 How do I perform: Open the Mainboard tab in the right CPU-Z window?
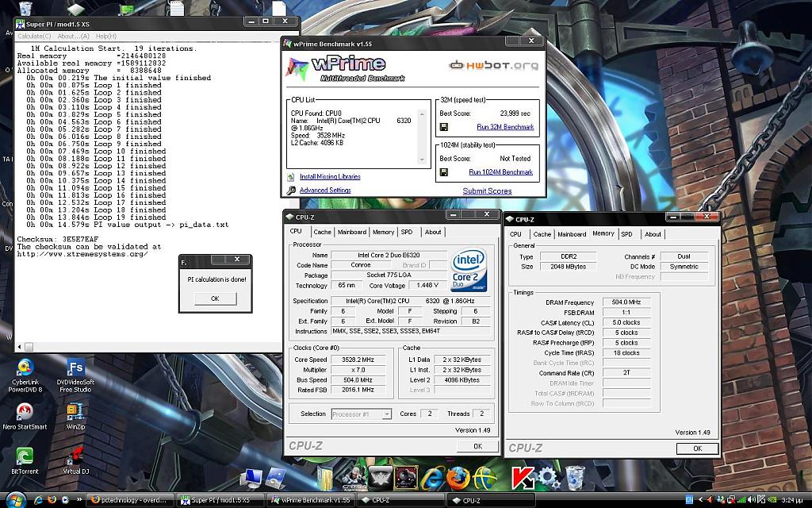click(572, 234)
